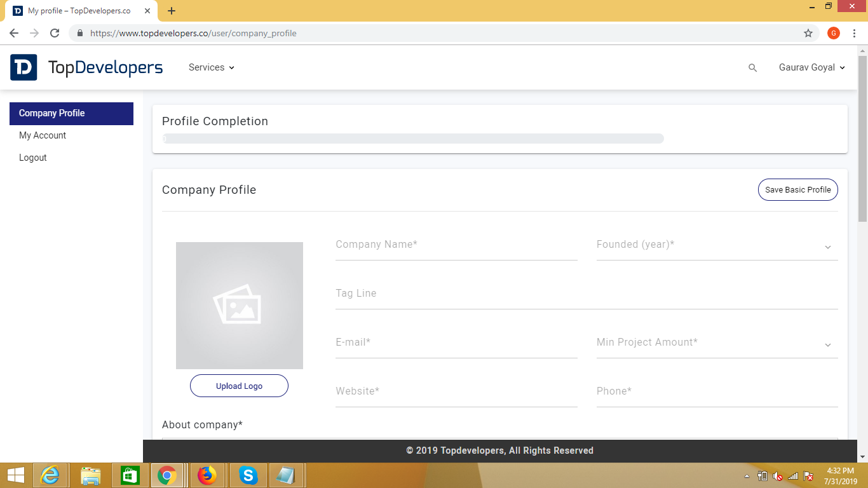Screen dimensions: 868x488
Task: Expand the Min Project Amount dropdown
Action: (x=717, y=344)
